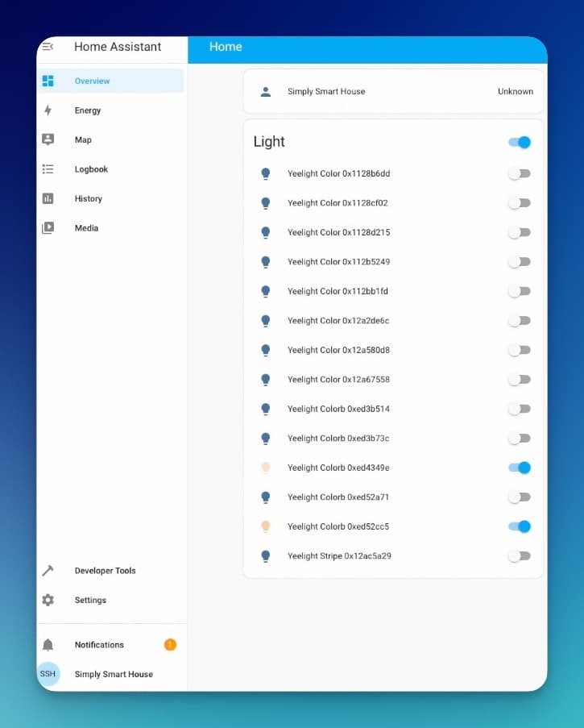Click the orange notification count badge
The width and height of the screenshot is (584, 728).
coord(170,644)
